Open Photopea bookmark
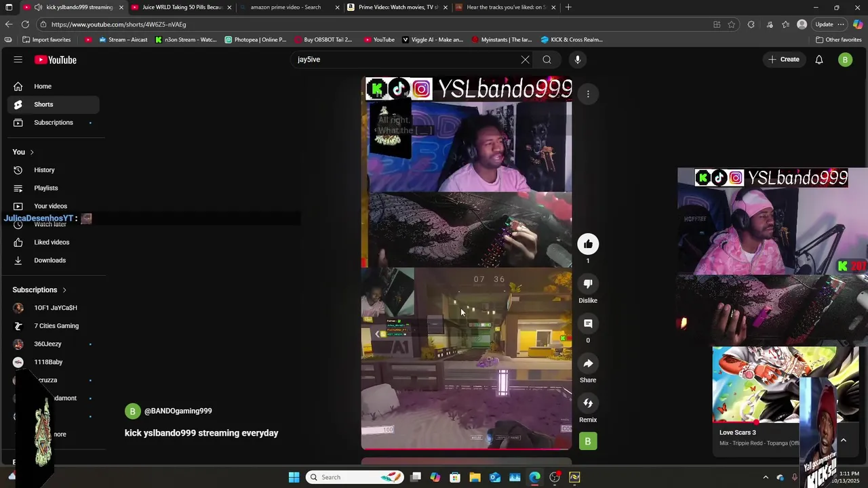Screen dimensions: 868x488 pyautogui.click(x=256, y=39)
